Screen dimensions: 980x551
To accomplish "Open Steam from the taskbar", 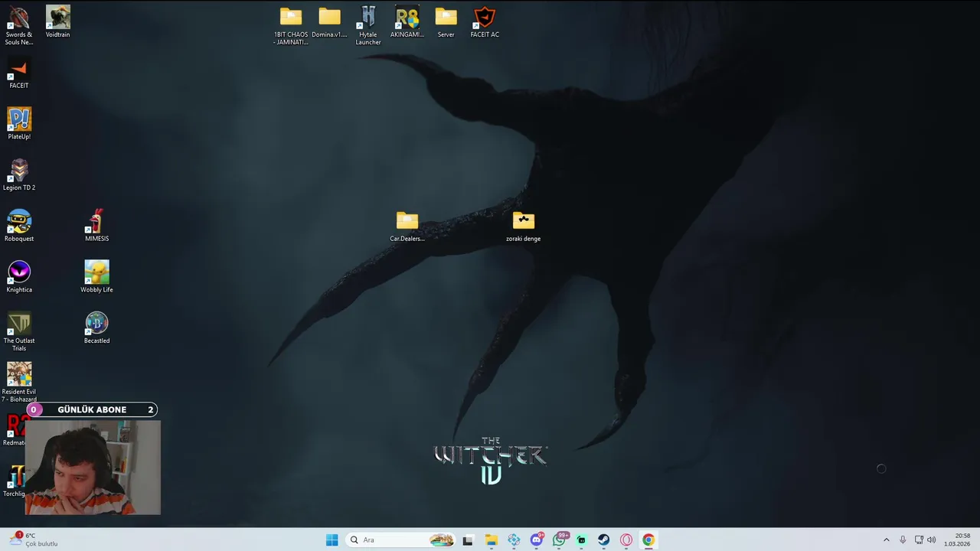I will [x=604, y=540].
